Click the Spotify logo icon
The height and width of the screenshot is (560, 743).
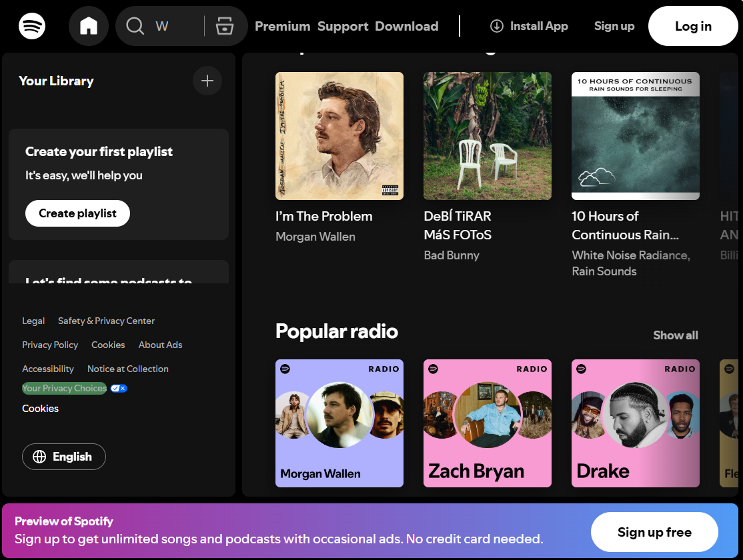(32, 26)
